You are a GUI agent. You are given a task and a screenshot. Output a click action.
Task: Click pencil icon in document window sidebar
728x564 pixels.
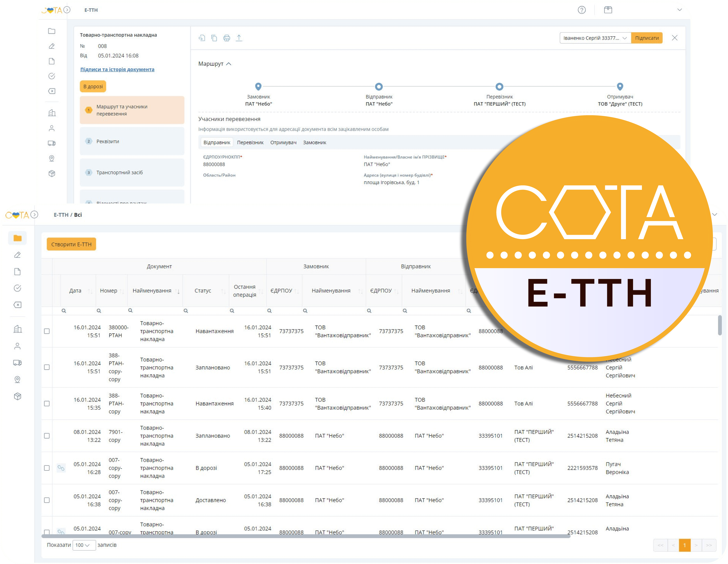click(52, 46)
